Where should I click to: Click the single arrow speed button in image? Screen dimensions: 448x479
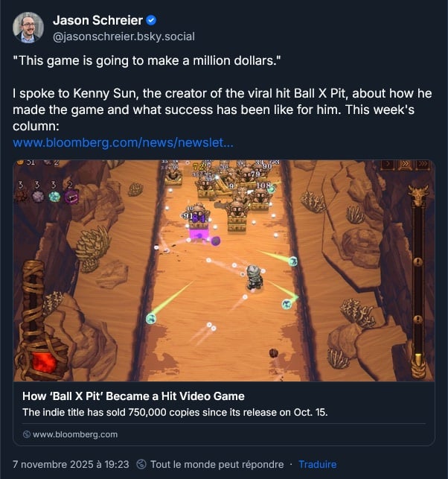tap(388, 165)
